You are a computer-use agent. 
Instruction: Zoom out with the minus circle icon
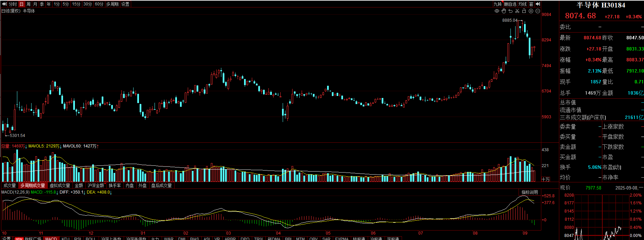[x=538, y=11]
